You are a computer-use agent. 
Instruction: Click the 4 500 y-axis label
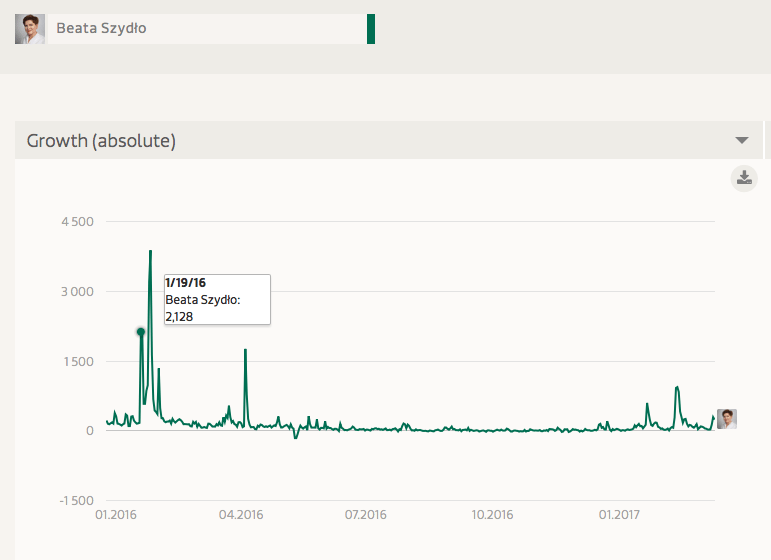(77, 222)
